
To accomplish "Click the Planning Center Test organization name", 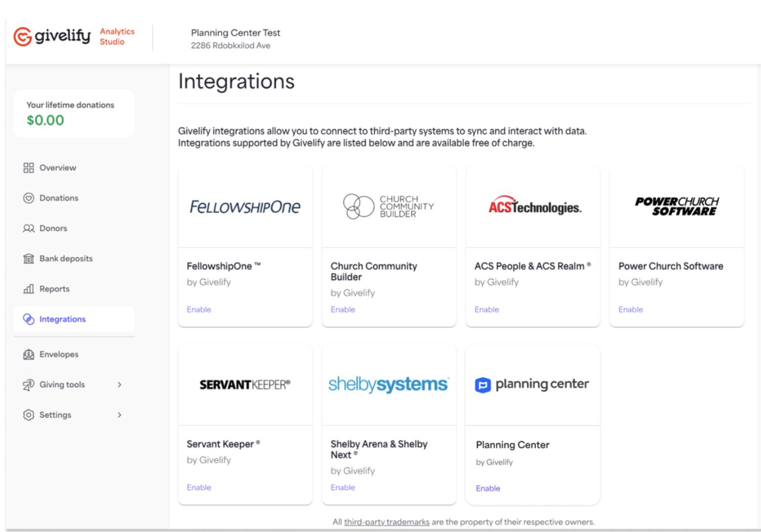I will 236,33.
